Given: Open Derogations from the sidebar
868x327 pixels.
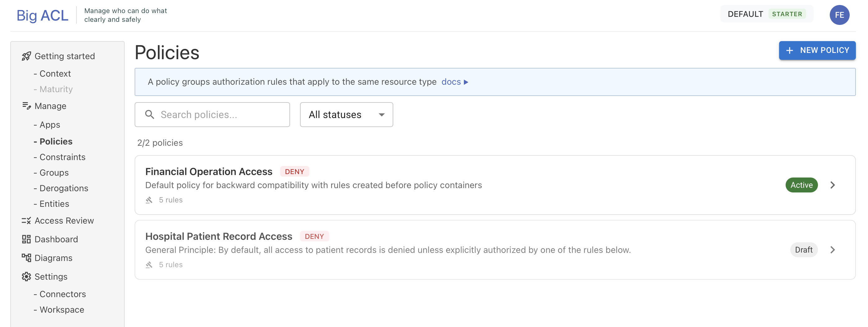Looking at the screenshot, I should click(64, 188).
